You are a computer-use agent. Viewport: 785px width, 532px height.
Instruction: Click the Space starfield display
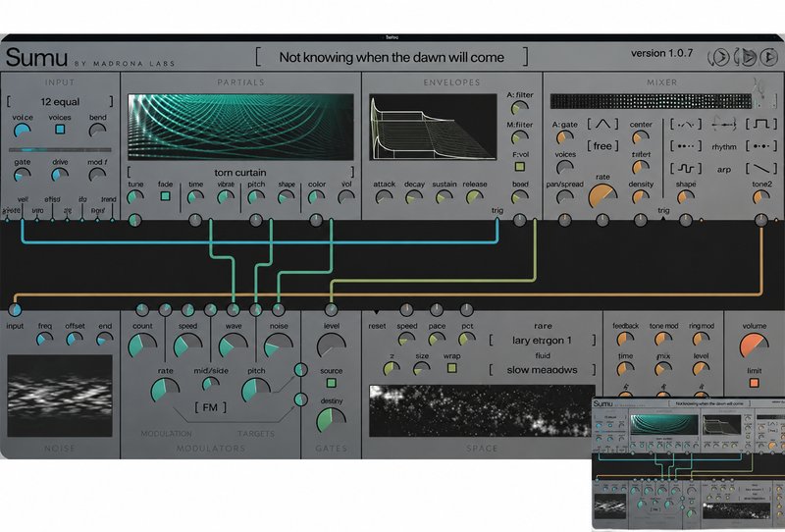tap(482, 410)
